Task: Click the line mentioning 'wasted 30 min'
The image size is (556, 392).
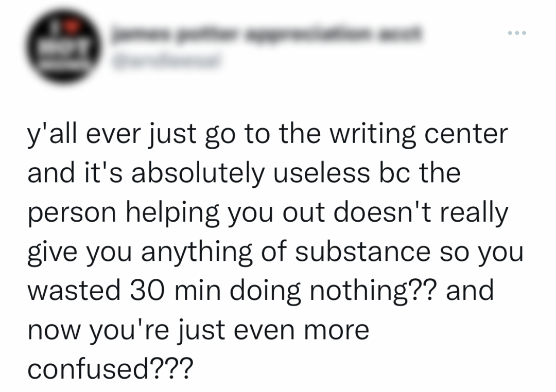Action: 260,290
